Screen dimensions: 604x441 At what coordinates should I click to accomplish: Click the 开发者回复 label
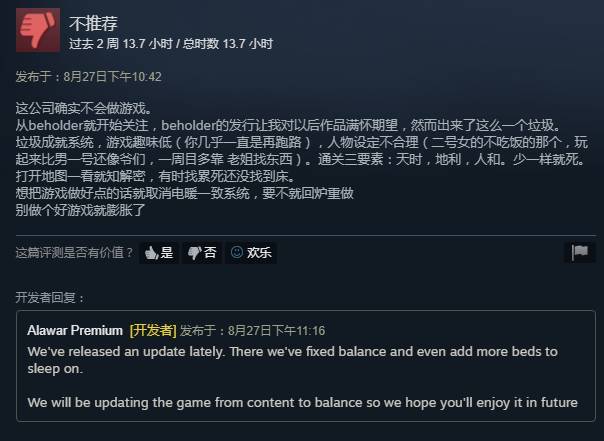(50, 297)
